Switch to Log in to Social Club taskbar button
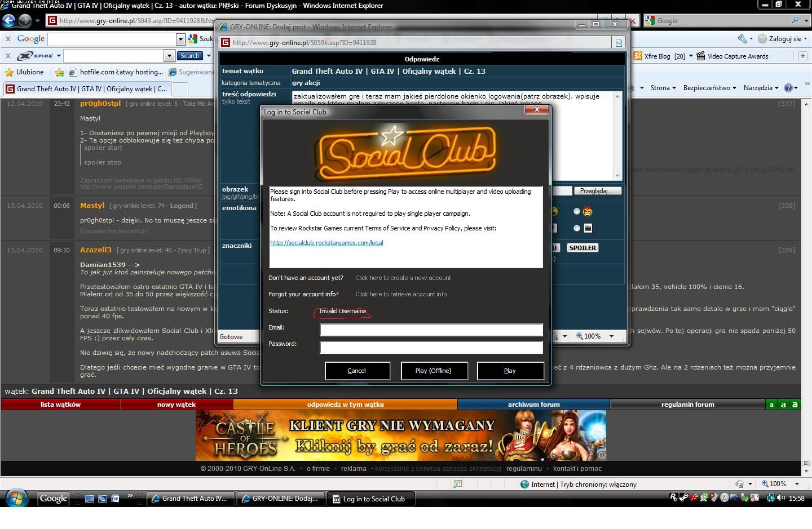The width and height of the screenshot is (812, 529). [x=371, y=499]
